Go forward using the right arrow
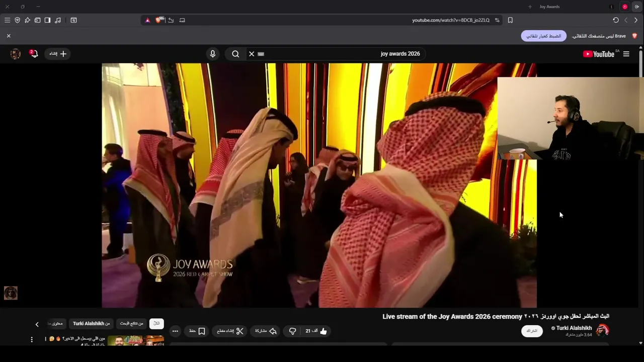The height and width of the screenshot is (362, 644). (x=636, y=20)
